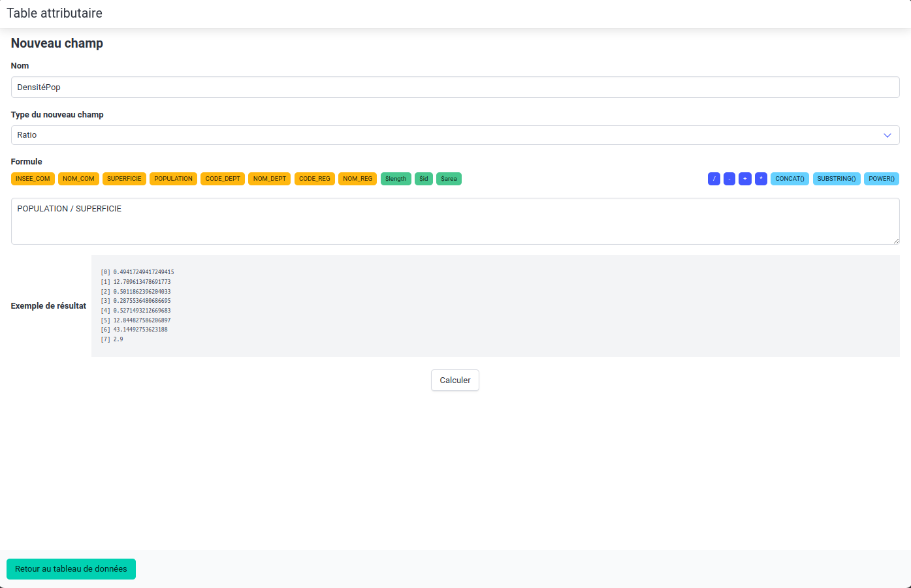Click result line [0] 0.49417249417249415
The height and width of the screenshot is (588, 911).
click(x=137, y=272)
